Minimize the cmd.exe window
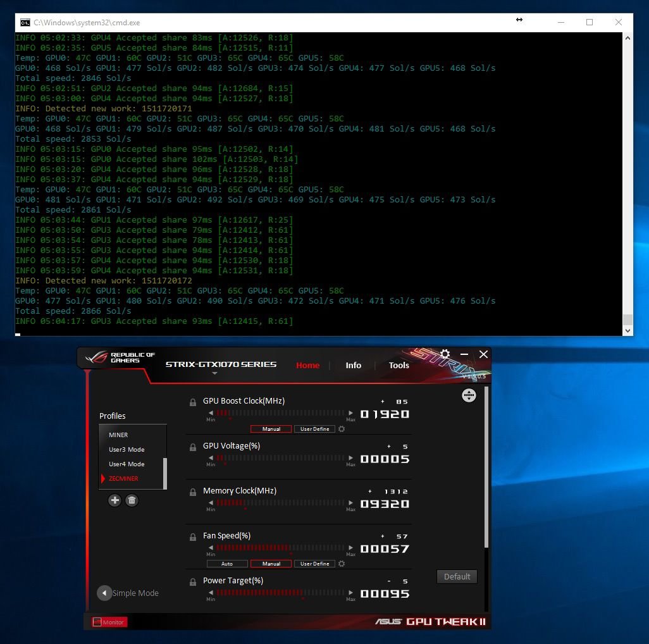The height and width of the screenshot is (644, 649). 561,22
